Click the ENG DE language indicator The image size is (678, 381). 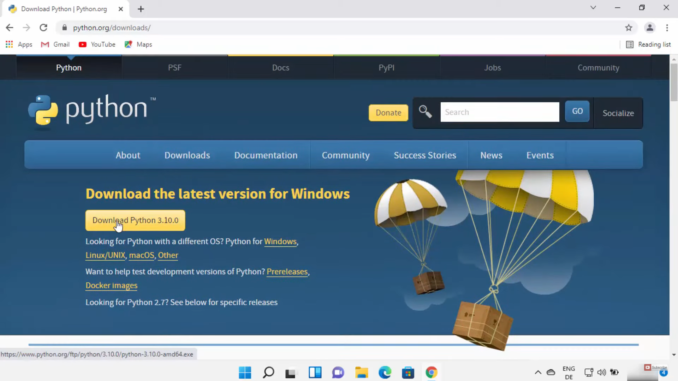coord(569,372)
